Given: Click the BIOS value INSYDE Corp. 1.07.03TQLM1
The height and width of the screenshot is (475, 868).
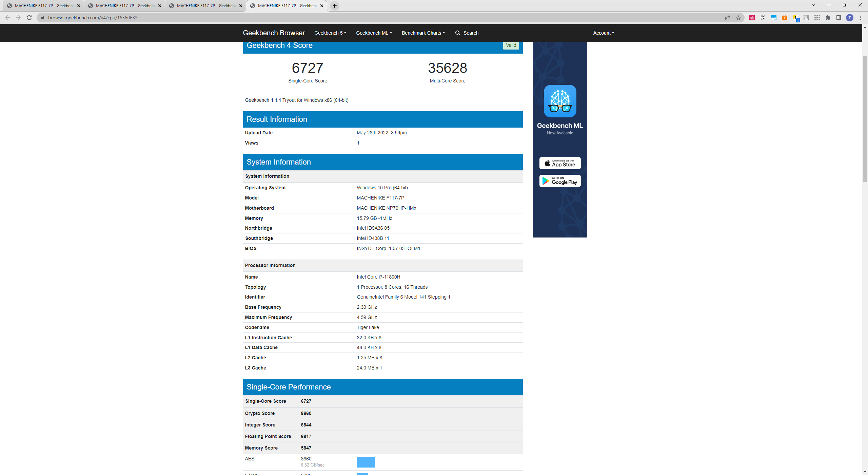Looking at the screenshot, I should 389,248.
